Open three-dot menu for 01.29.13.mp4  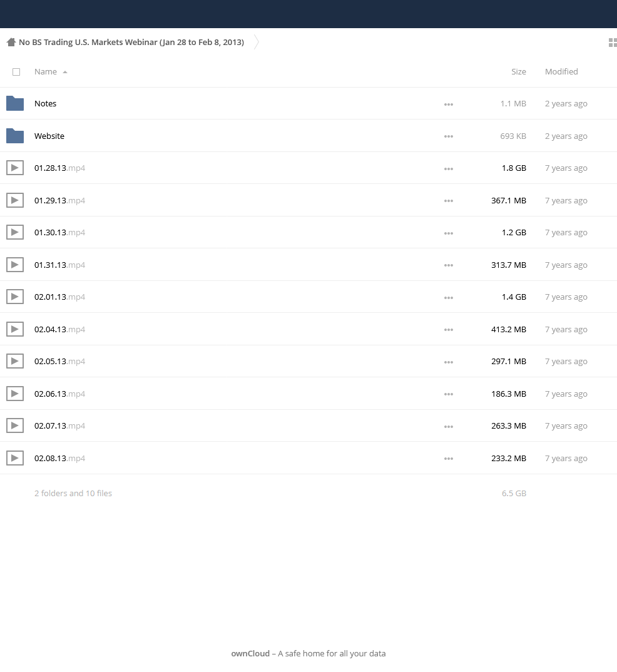pos(449,201)
